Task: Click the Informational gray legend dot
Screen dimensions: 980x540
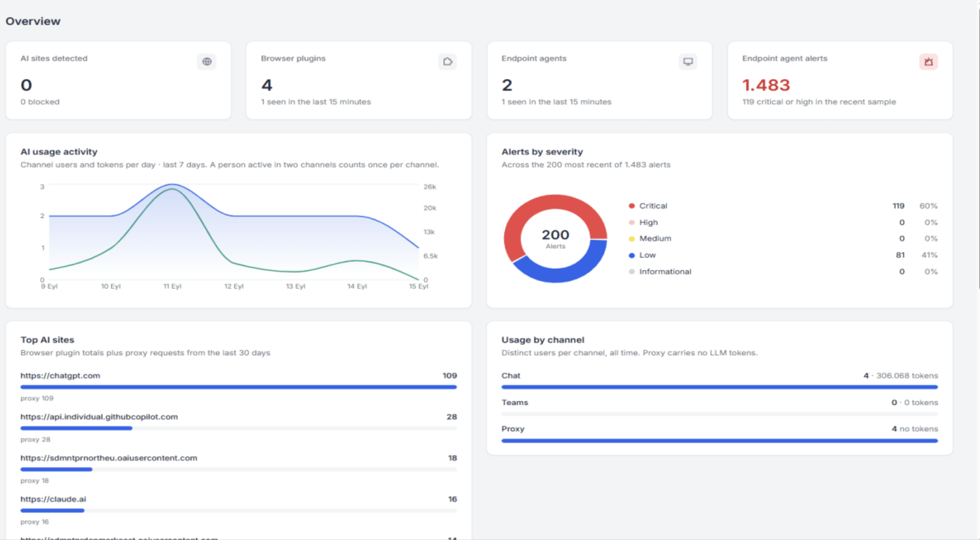Action: (x=632, y=272)
